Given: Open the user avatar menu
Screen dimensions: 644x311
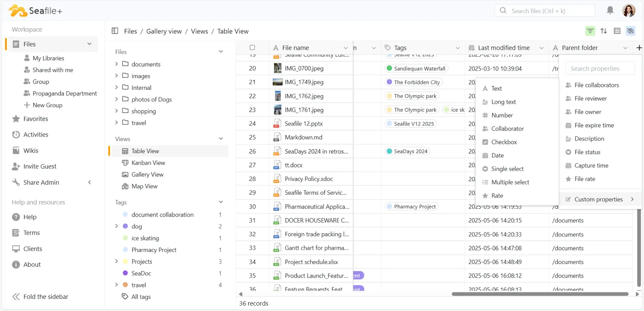Looking at the screenshot, I should [629, 10].
